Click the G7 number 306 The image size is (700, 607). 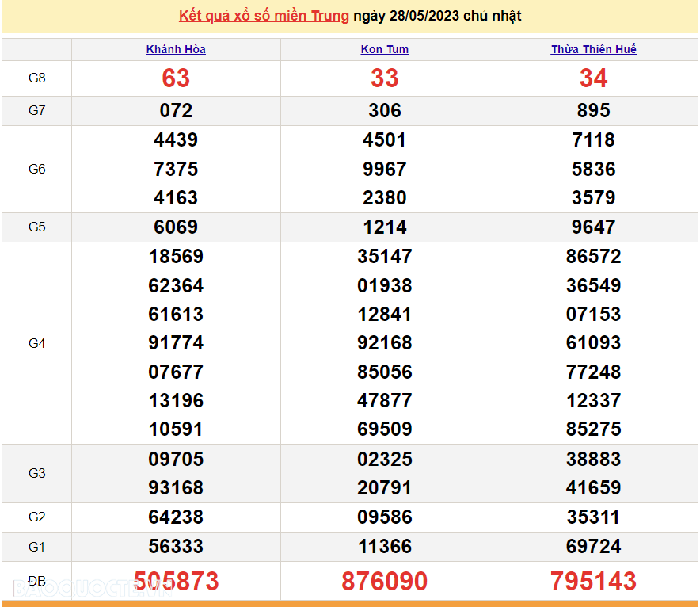point(385,111)
